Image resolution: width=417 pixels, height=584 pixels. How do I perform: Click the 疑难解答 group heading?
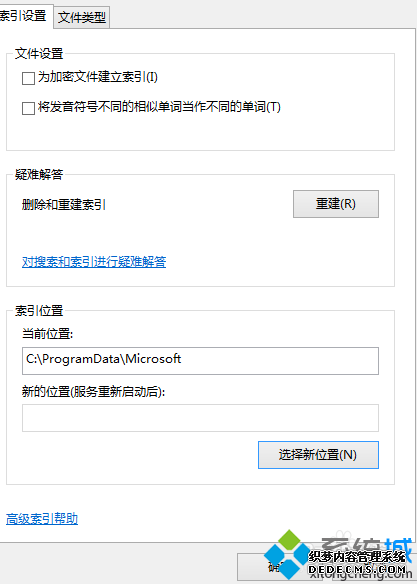click(x=39, y=175)
